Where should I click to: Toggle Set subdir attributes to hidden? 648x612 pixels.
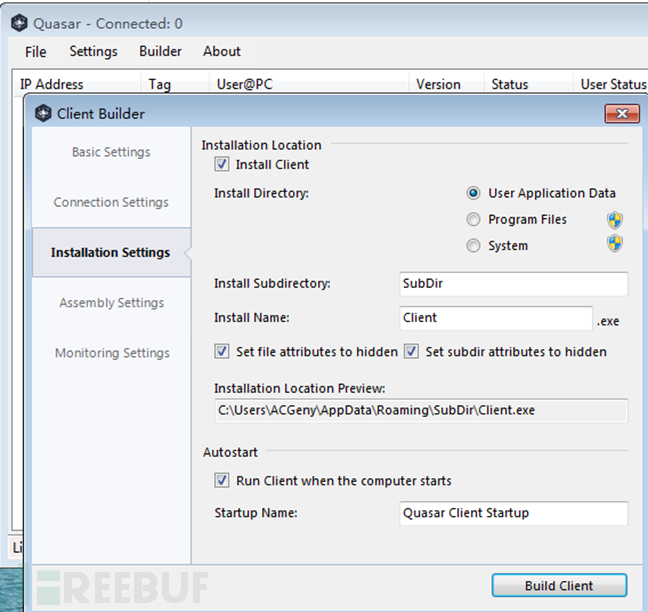[411, 352]
